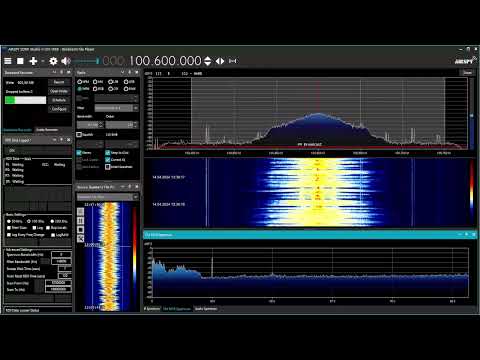The width and height of the screenshot is (480, 360).
Task: Click the Schedule button
Action: click(59, 100)
